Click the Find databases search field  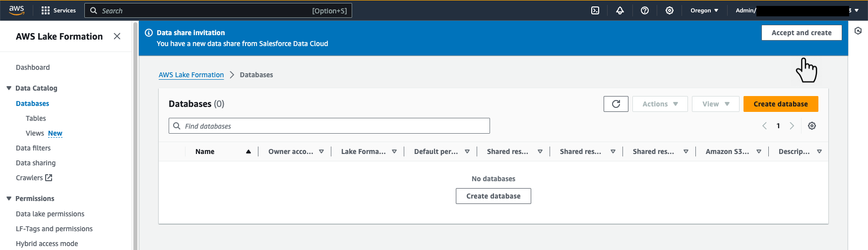(x=332, y=126)
